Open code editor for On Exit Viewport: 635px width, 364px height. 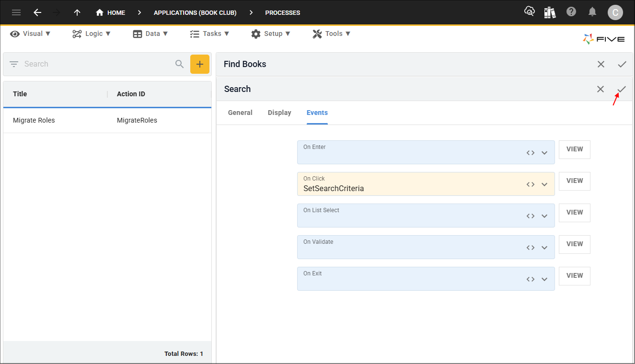pos(531,279)
